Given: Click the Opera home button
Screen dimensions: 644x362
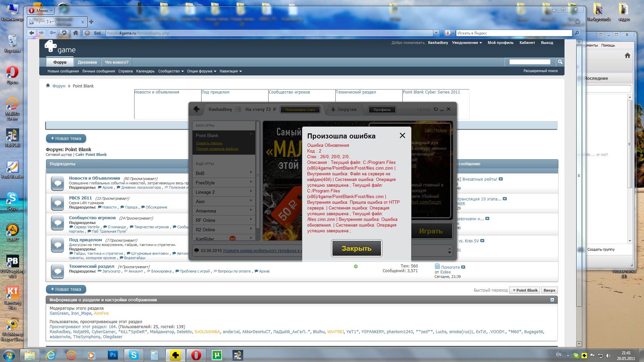Looking at the screenshot, I should [x=75, y=33].
